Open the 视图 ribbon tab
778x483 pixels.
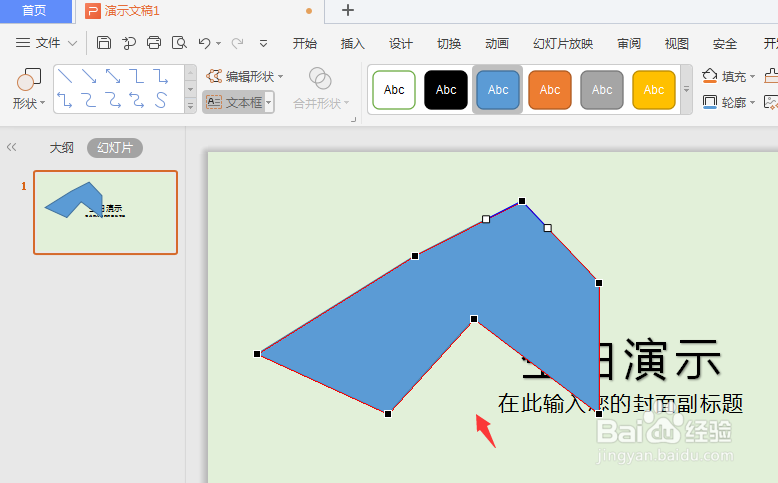pos(676,44)
